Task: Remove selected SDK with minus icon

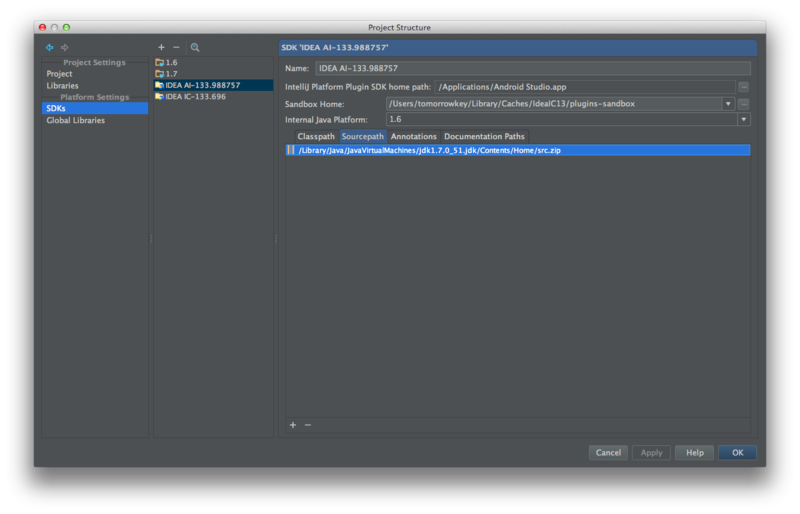Action: tap(177, 47)
